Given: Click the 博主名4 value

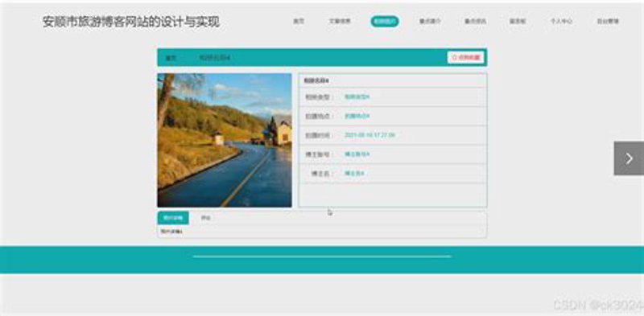Looking at the screenshot, I should 354,174.
